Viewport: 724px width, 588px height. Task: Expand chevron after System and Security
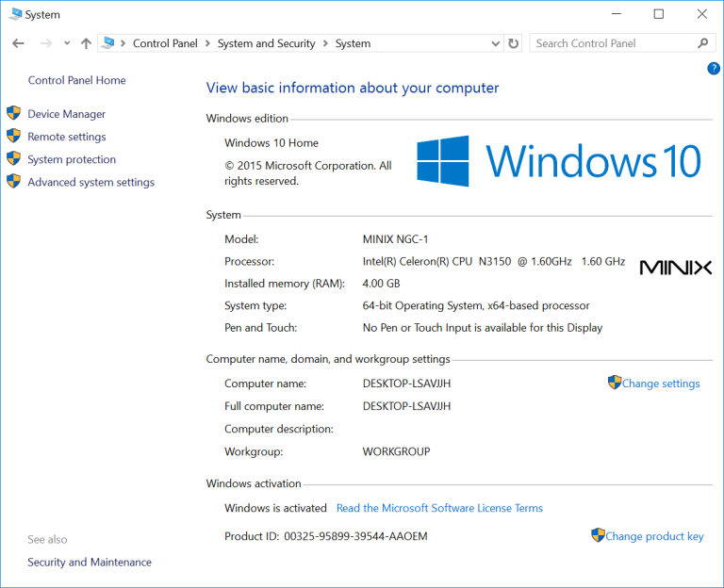(x=325, y=43)
